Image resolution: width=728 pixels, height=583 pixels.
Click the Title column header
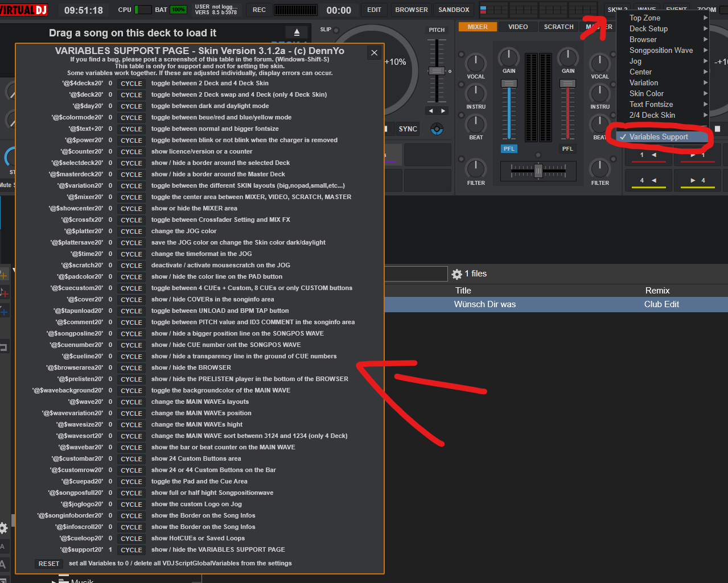pyautogui.click(x=463, y=291)
